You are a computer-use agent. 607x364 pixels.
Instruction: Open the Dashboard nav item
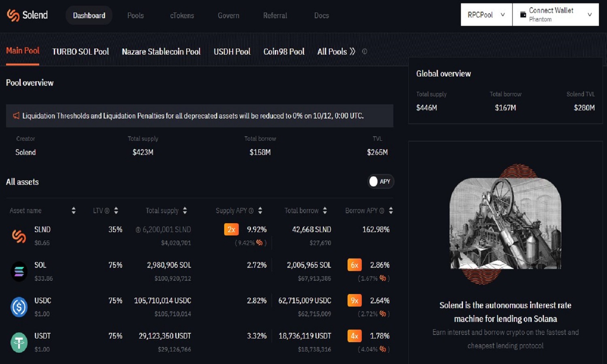[89, 15]
